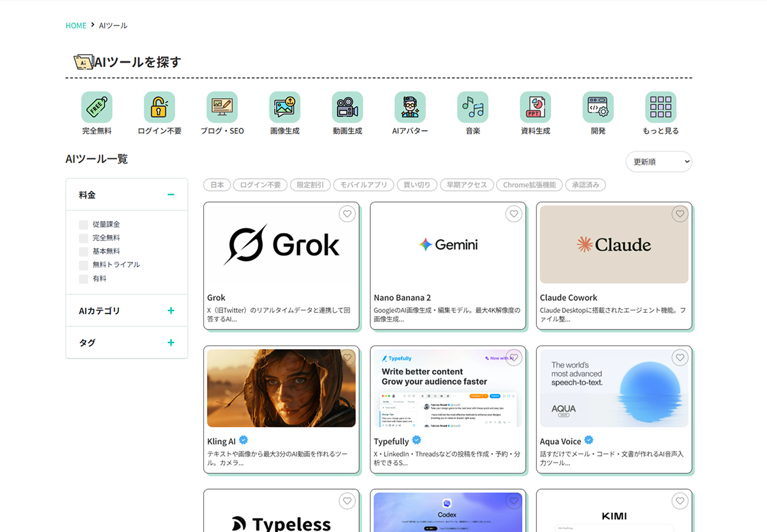Screen dimensions: 767x532
Task: Click the Kling AI portrait thumbnail
Action: click(281, 388)
